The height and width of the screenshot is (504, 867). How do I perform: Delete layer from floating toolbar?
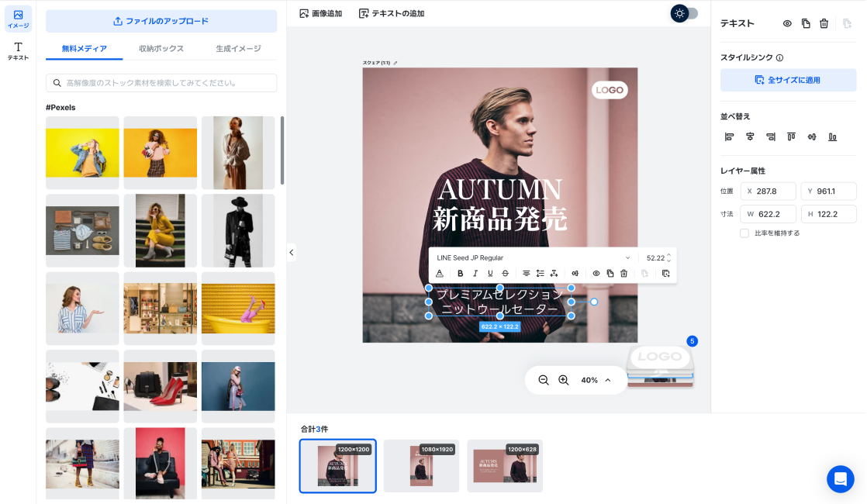(x=623, y=274)
